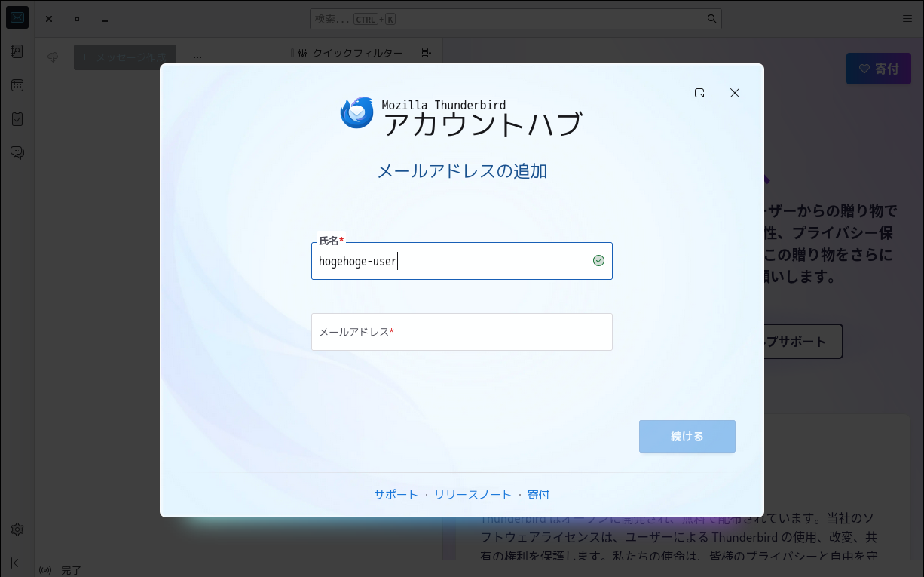Open the Calendar space
The width and height of the screenshot is (924, 577).
17,85
